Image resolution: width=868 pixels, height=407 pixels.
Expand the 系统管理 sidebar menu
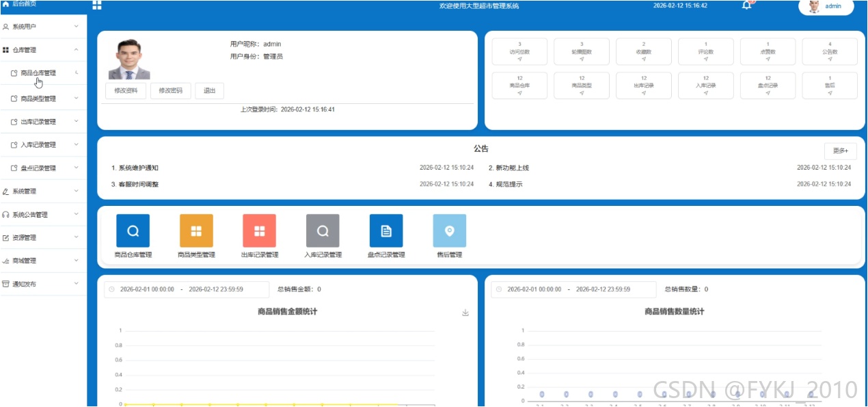pos(44,192)
